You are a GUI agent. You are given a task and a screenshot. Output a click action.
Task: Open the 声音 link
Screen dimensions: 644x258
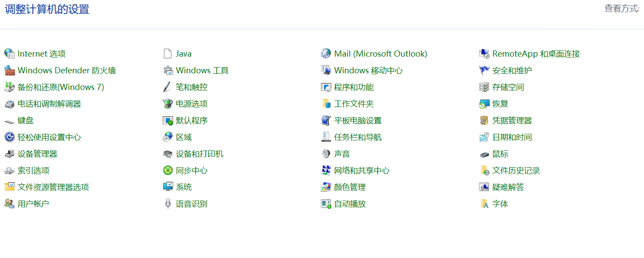pos(342,154)
